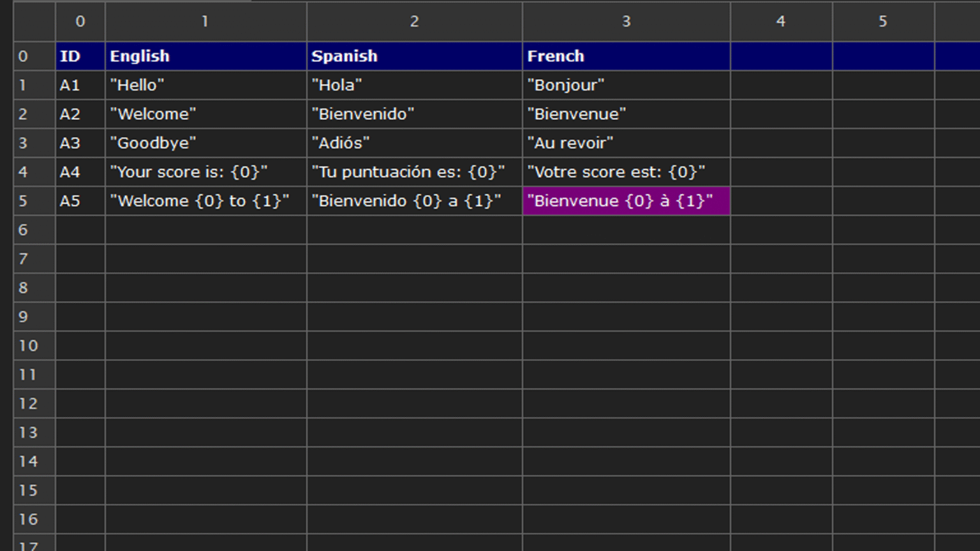The height and width of the screenshot is (551, 980).
Task: Click the "Adiós" cell
Action: pos(414,143)
